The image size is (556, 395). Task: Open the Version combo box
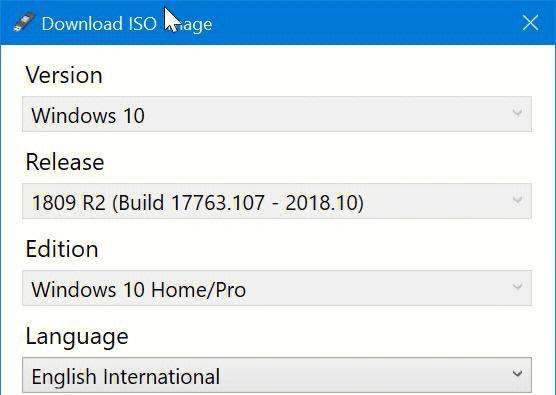277,114
